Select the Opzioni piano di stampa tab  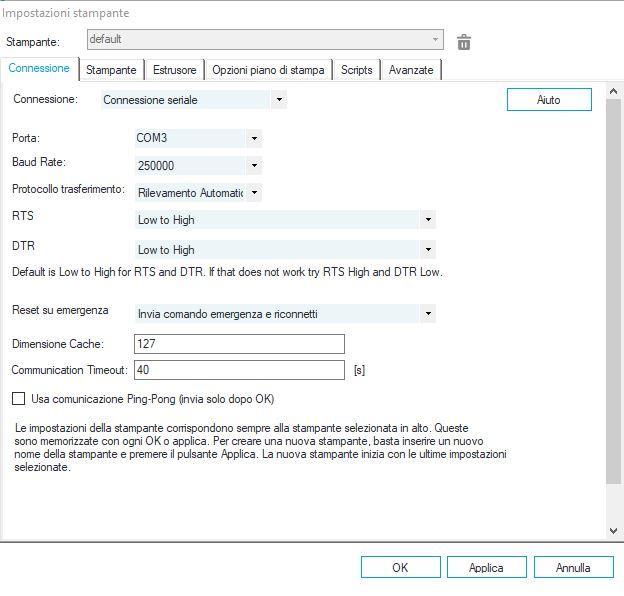[268, 70]
